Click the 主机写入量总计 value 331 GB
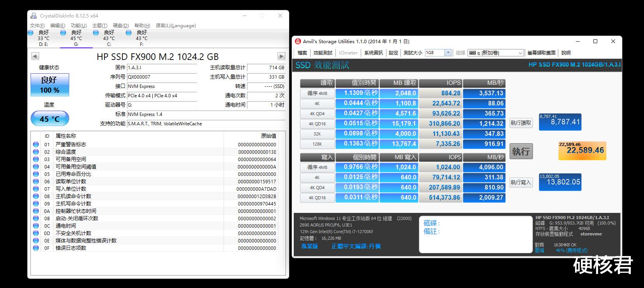The height and width of the screenshot is (288, 644). 266,77
